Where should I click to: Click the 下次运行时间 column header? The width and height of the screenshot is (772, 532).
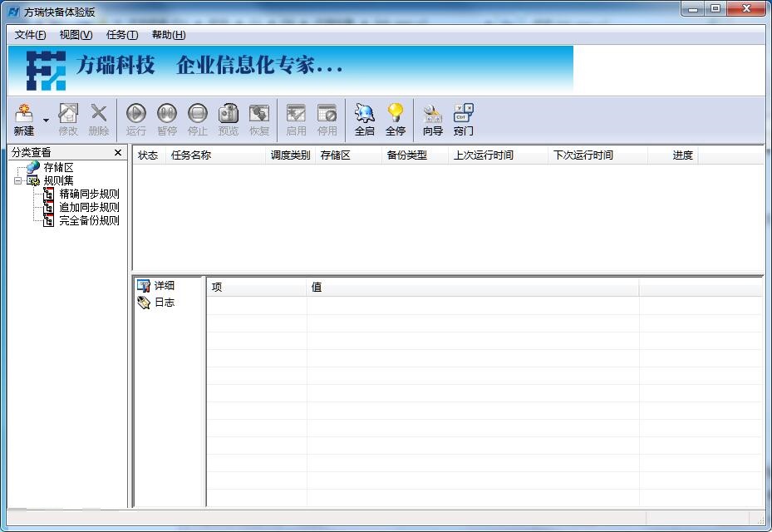click(x=597, y=155)
